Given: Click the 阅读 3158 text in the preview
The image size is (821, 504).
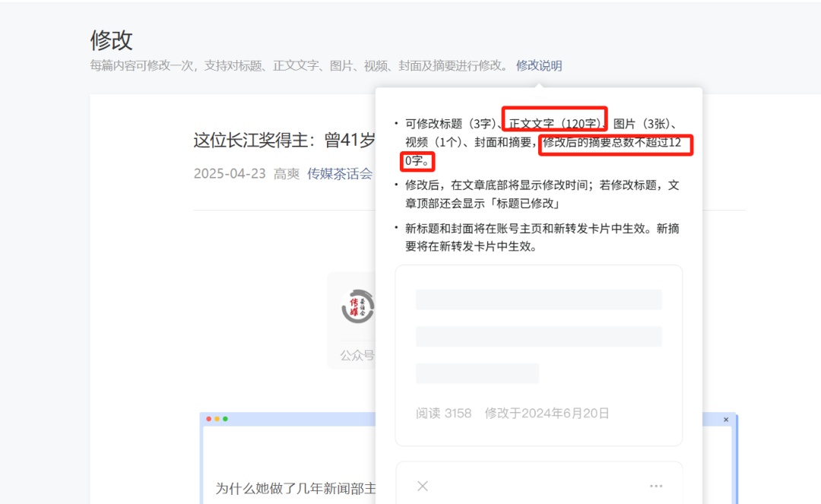Looking at the screenshot, I should click(x=443, y=414).
